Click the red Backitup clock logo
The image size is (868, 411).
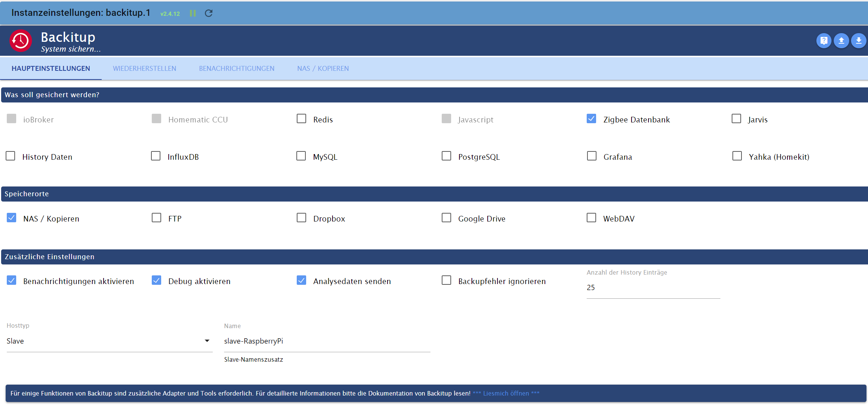pos(21,40)
